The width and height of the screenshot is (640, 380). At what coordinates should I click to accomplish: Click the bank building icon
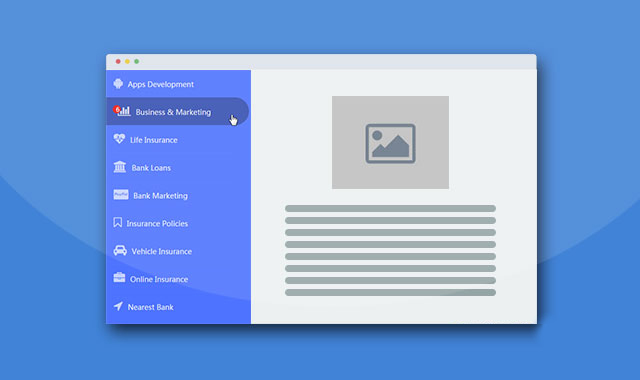tap(120, 167)
